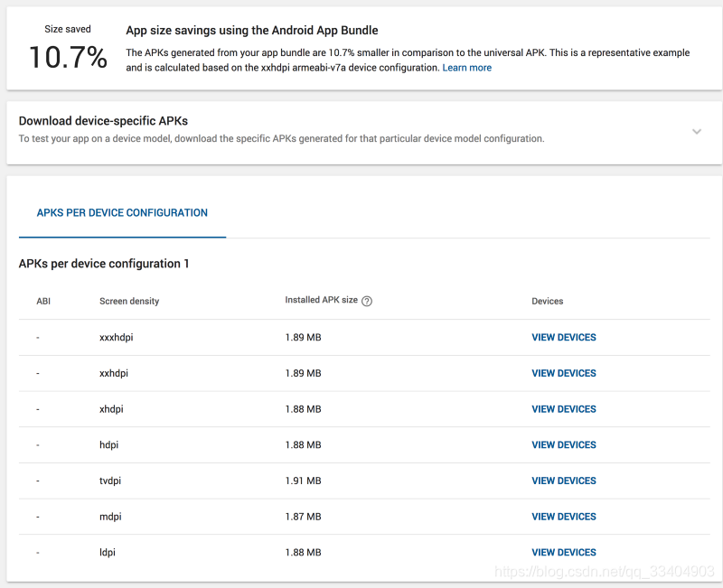Select the tvdpi screen density cell

click(110, 481)
